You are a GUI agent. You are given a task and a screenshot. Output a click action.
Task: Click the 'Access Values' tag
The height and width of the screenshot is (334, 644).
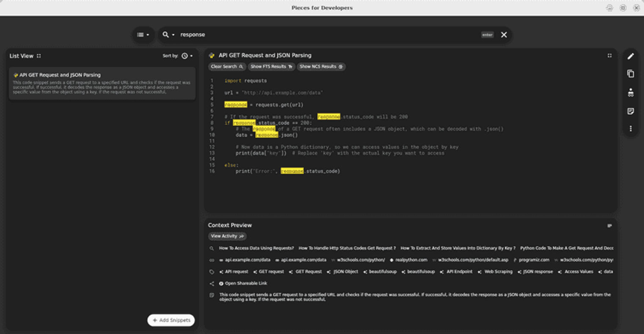[575, 272]
